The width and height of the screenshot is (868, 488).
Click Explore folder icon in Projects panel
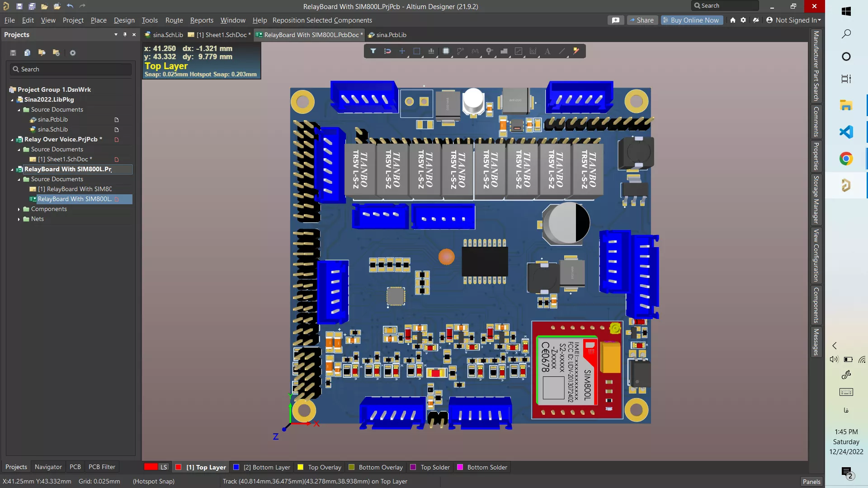42,53
